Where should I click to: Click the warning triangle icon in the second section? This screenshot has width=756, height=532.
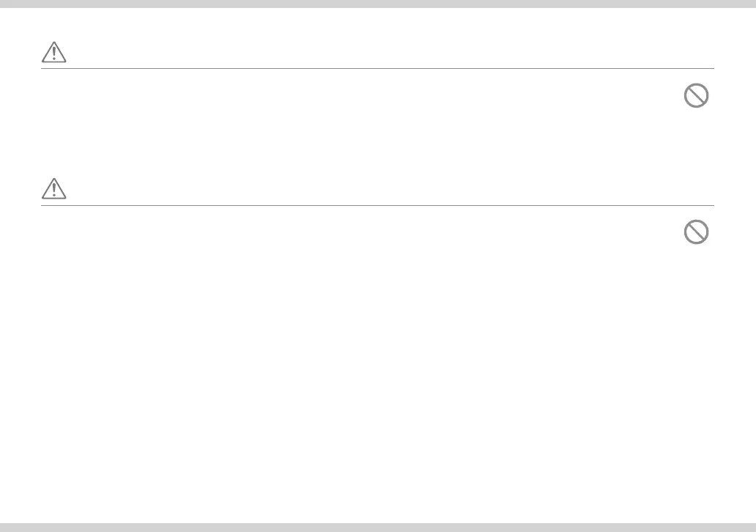tap(54, 188)
